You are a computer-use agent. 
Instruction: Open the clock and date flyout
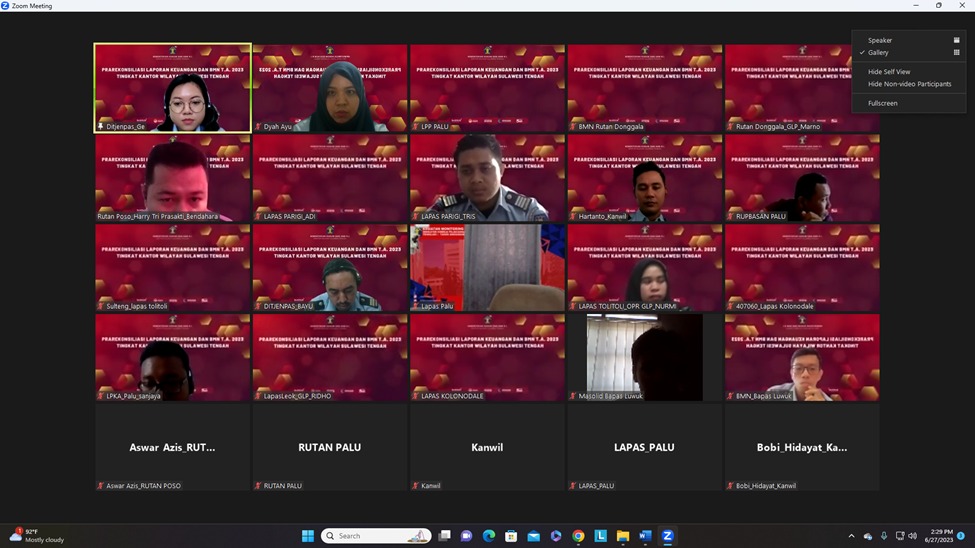(x=938, y=536)
